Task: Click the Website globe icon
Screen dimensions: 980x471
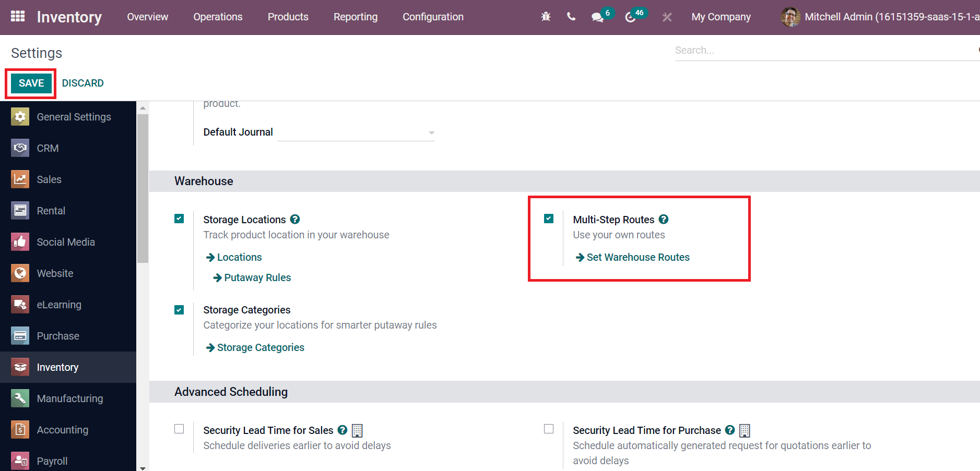Action: (20, 273)
